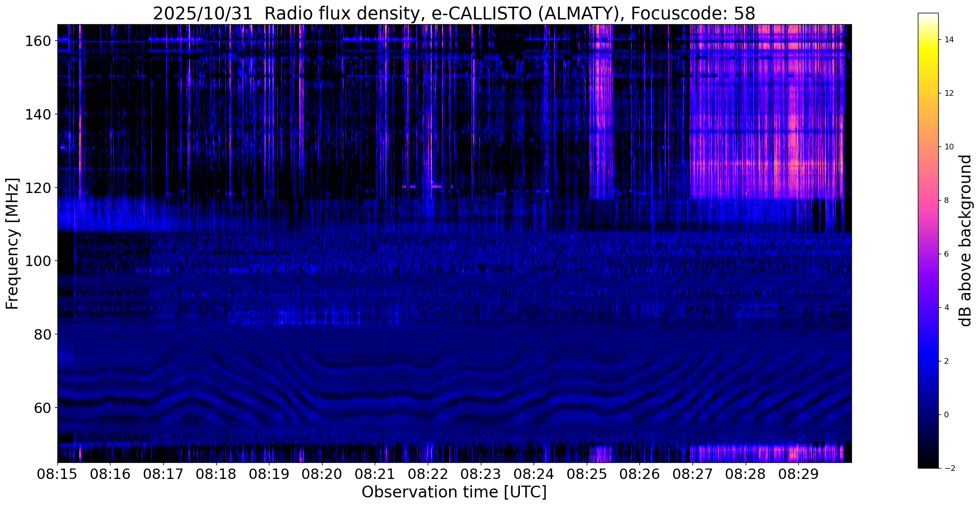Click the 08:23 time tick label
The image size is (980, 506).
(x=481, y=474)
